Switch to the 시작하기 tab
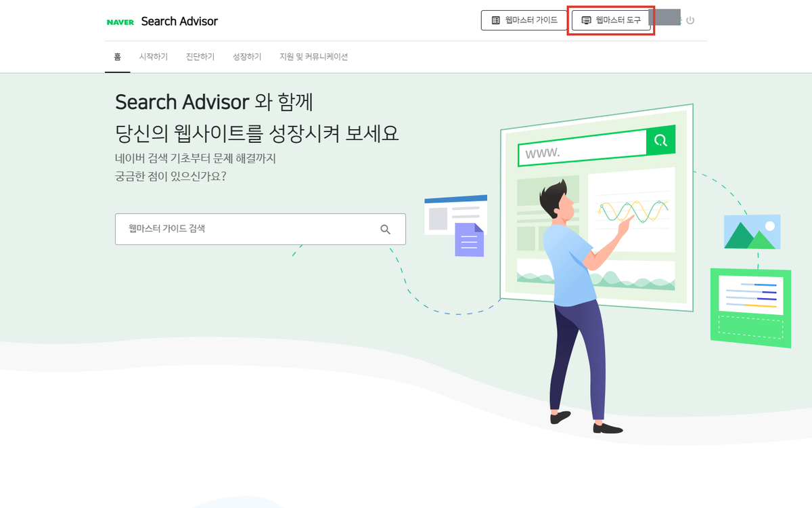 (154, 57)
